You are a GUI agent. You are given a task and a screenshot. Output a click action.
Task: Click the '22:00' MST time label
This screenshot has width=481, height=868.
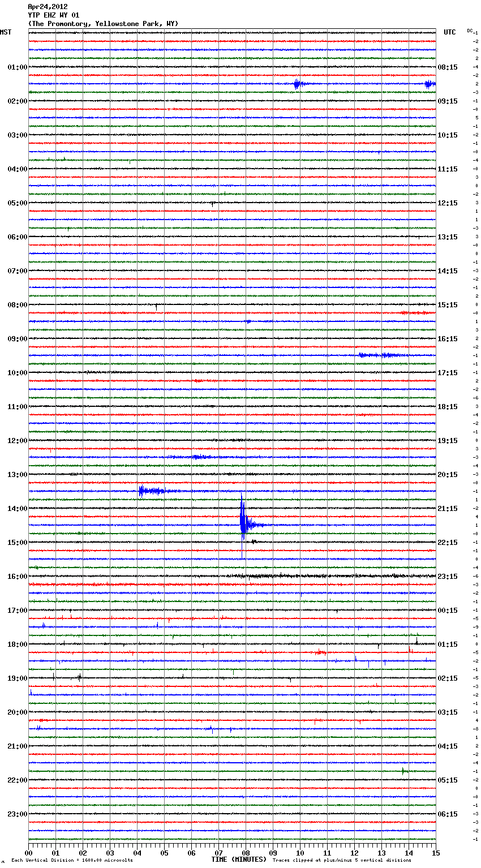pyautogui.click(x=17, y=780)
